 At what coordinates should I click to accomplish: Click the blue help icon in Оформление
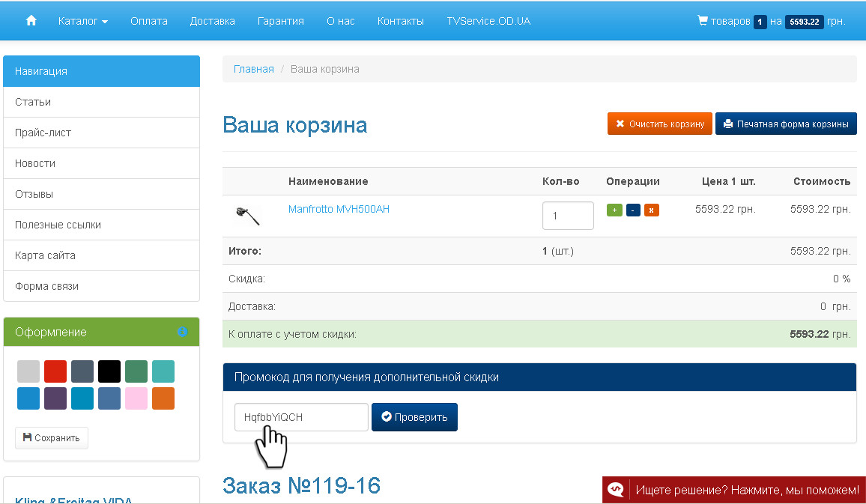coord(182,332)
